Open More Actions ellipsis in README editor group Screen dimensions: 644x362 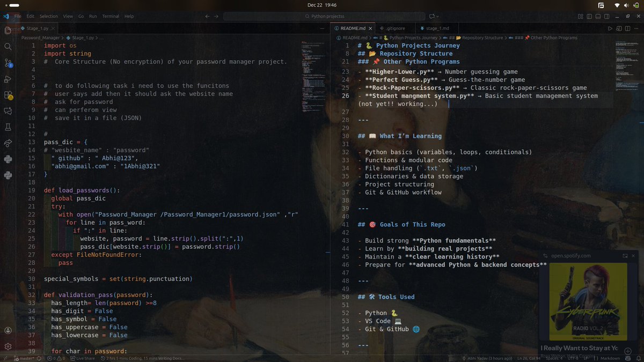coord(636,28)
